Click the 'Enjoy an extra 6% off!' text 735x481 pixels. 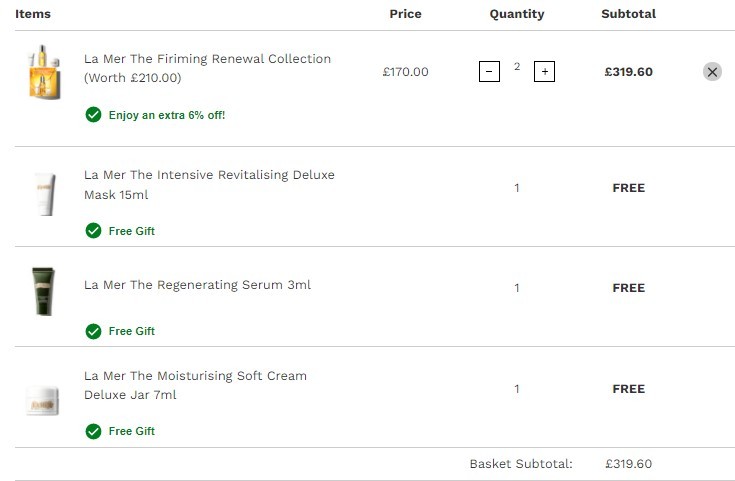[167, 115]
